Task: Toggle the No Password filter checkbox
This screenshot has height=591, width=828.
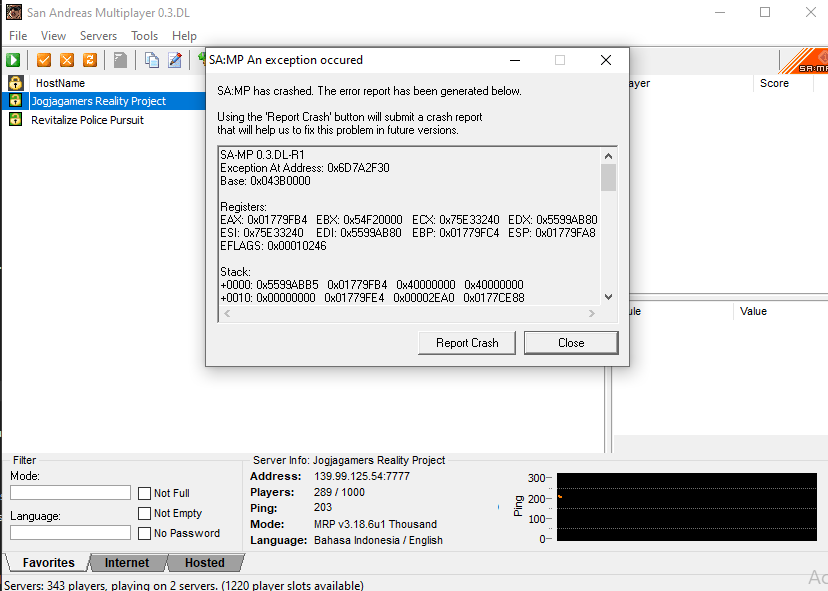Action: 144,533
